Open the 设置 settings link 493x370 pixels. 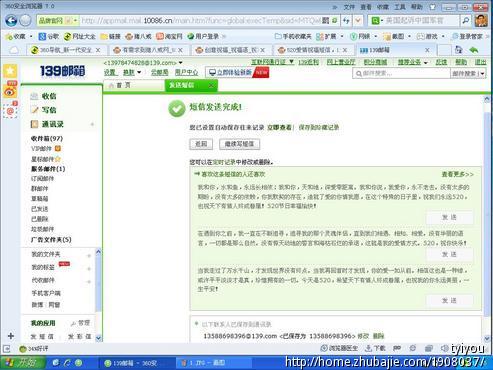[110, 72]
